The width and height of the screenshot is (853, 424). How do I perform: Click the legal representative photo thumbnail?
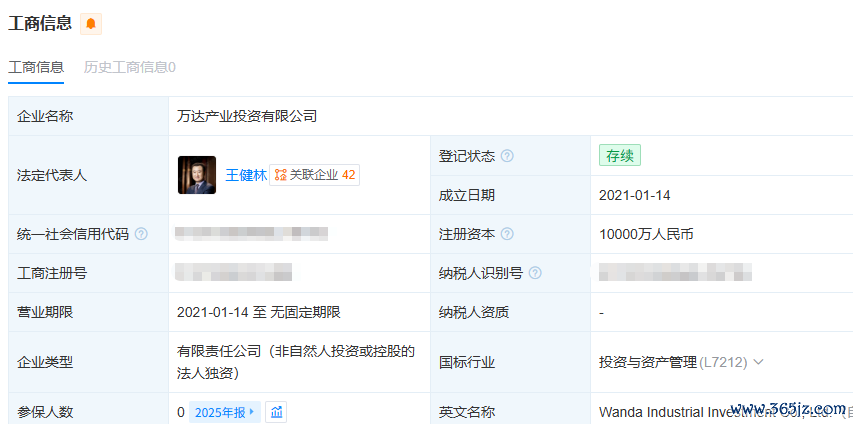pos(197,175)
